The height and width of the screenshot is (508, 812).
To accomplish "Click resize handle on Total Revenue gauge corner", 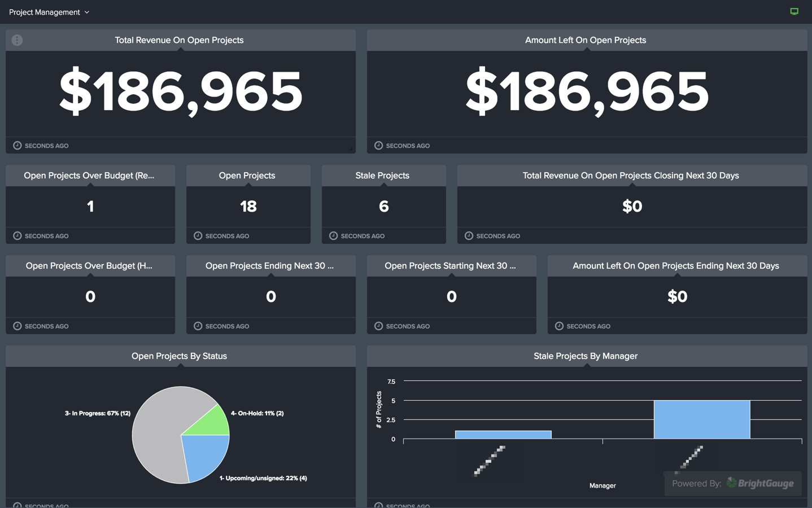I will click(x=351, y=149).
